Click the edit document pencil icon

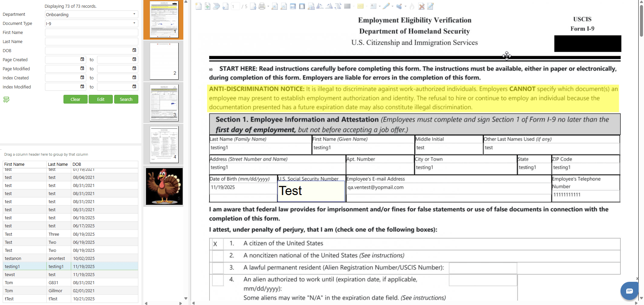point(430,6)
